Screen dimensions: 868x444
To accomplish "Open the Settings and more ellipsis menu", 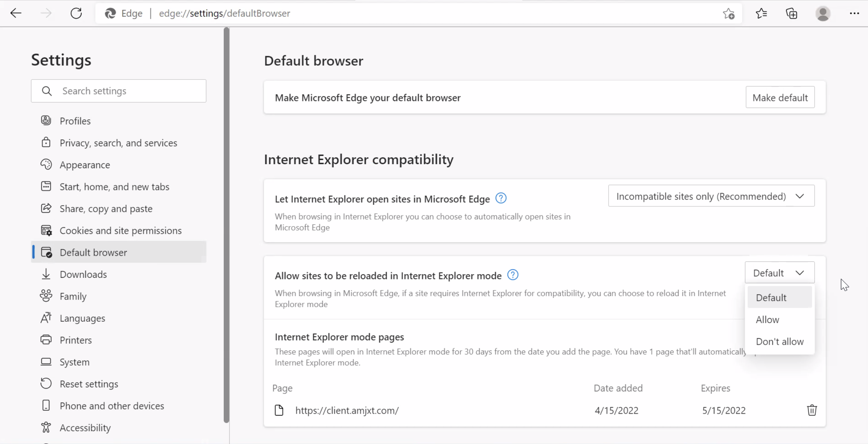I will (x=854, y=14).
